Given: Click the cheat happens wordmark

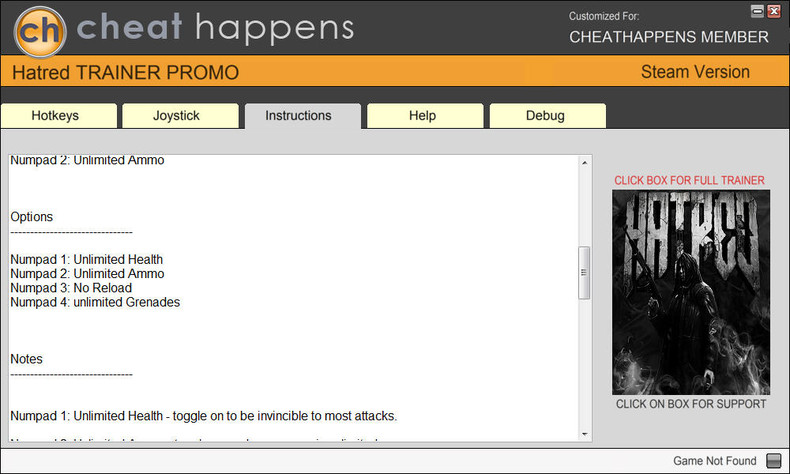Looking at the screenshot, I should click(x=215, y=28).
